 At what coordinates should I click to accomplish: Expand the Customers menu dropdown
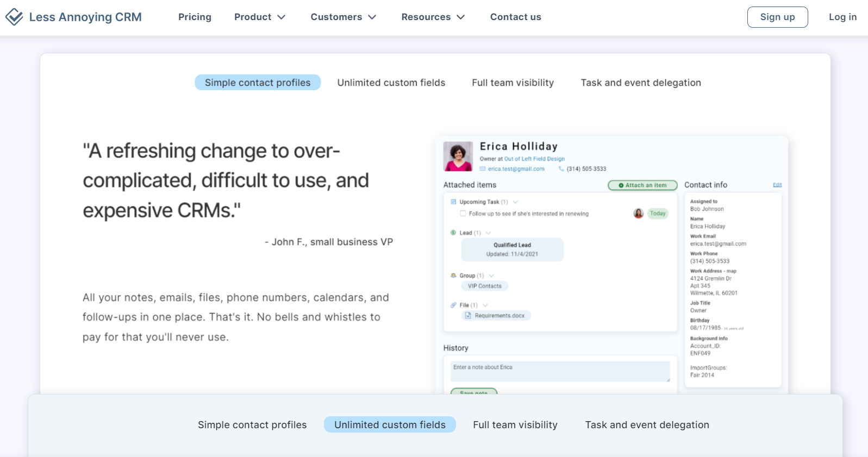pyautogui.click(x=344, y=17)
